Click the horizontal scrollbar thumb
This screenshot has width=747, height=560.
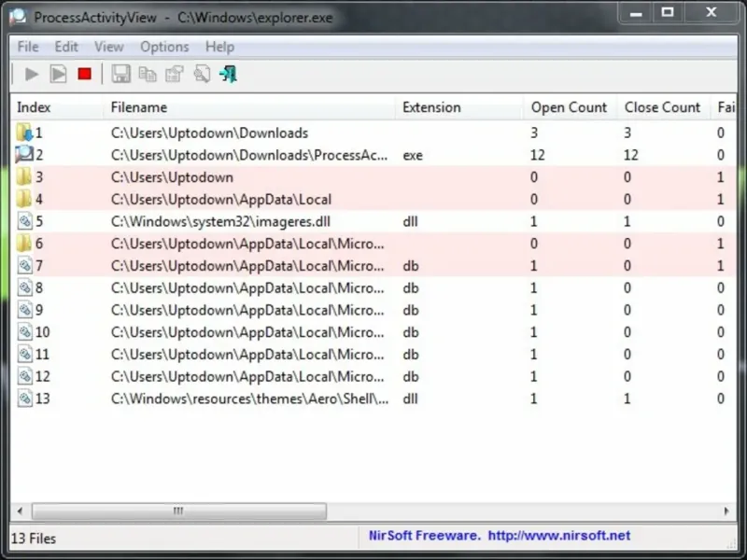tap(179, 511)
